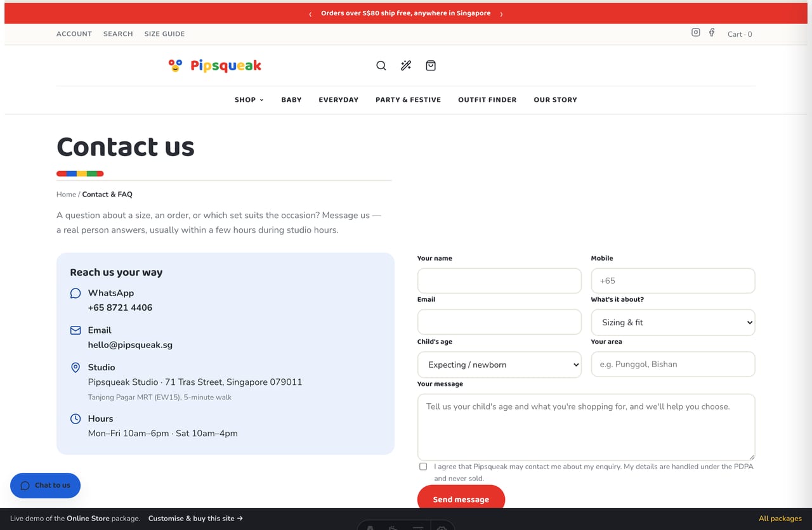Screen dimensions: 812x530
Task: Click the SEARCH link in the top bar
Action: 118,34
